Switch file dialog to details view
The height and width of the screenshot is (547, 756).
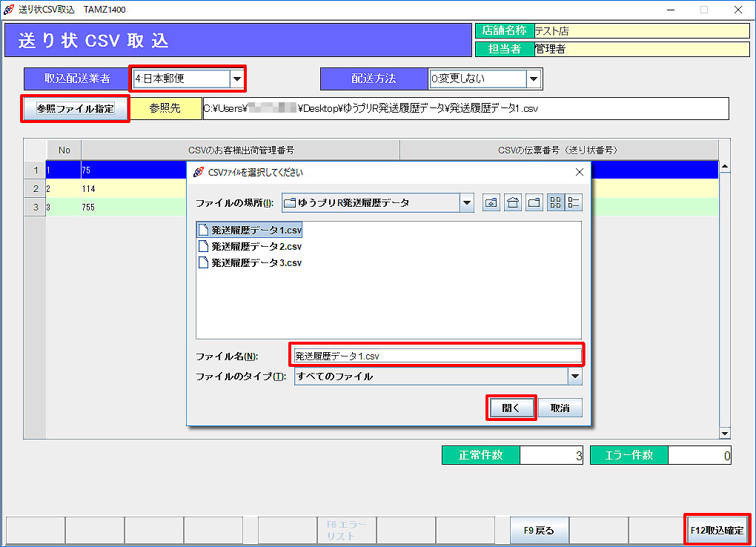574,202
